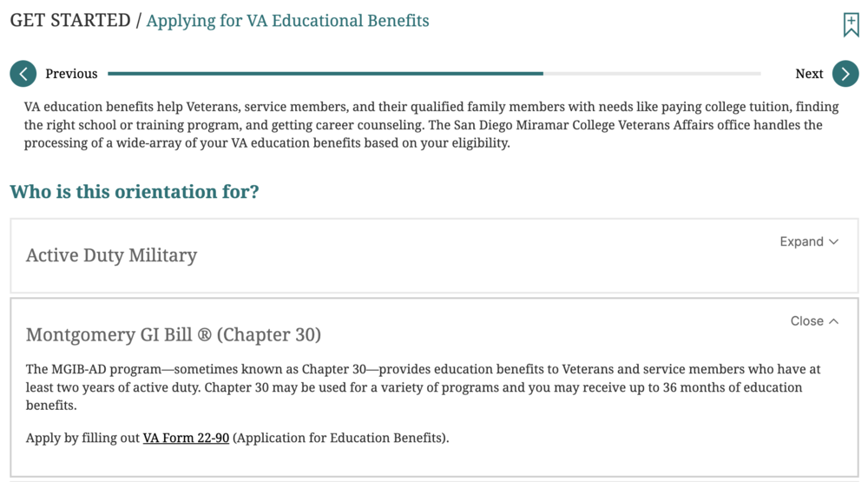Go back using the Previous label
This screenshot has height=482, width=868.
click(x=71, y=74)
